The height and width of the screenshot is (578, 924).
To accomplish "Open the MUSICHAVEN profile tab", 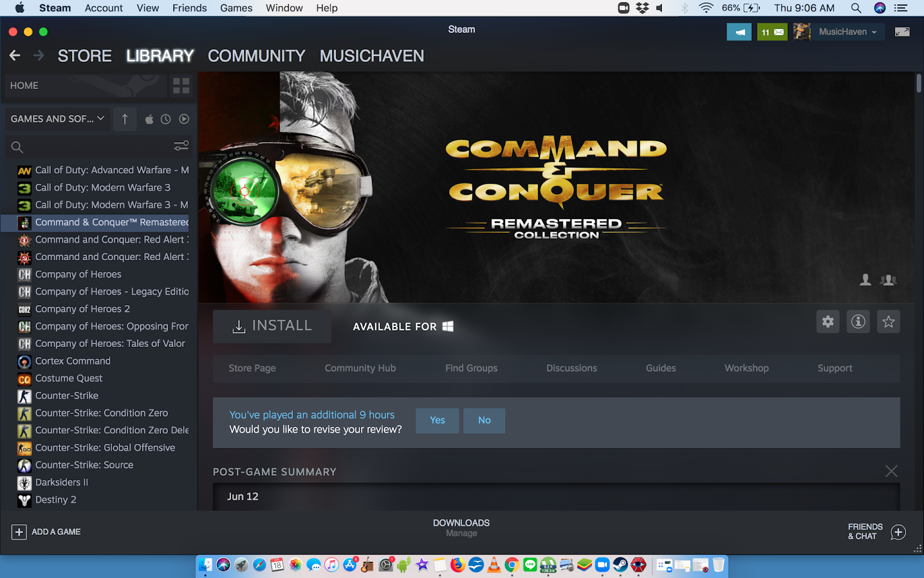I will point(372,56).
